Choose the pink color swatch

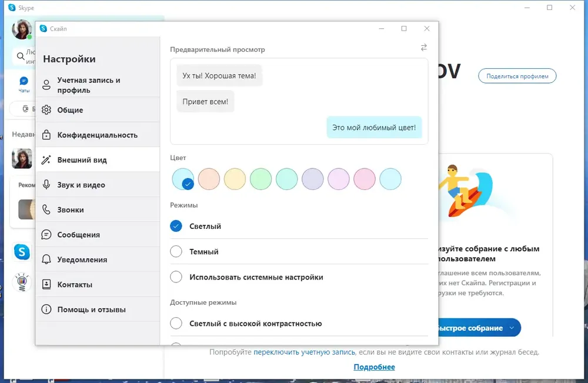[364, 179]
